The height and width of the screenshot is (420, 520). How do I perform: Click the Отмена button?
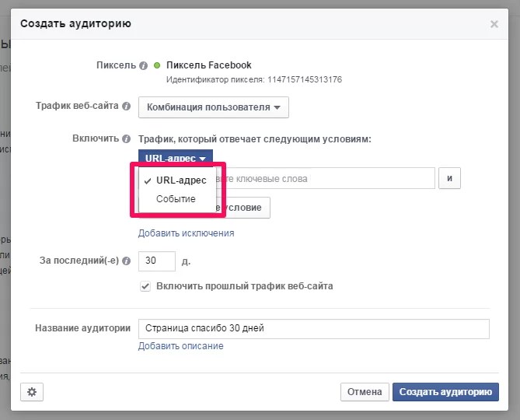(x=364, y=392)
